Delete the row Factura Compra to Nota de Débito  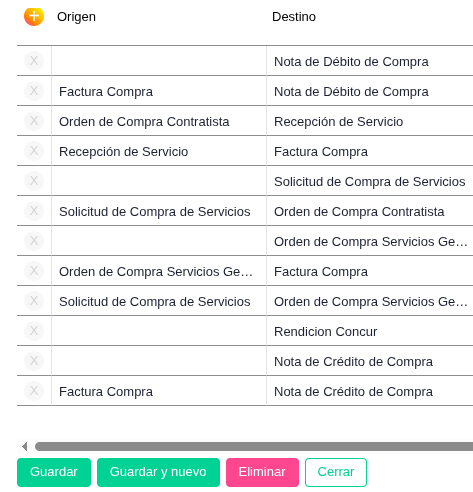tap(34, 91)
